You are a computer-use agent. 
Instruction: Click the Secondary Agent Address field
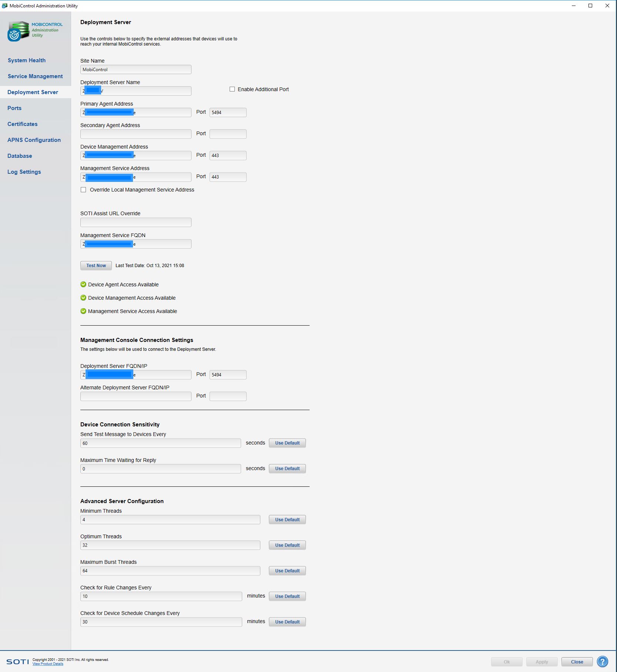(136, 134)
